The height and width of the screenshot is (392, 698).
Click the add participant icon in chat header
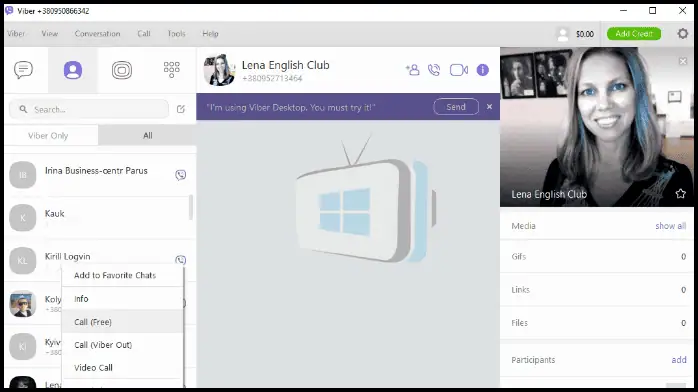[412, 70]
